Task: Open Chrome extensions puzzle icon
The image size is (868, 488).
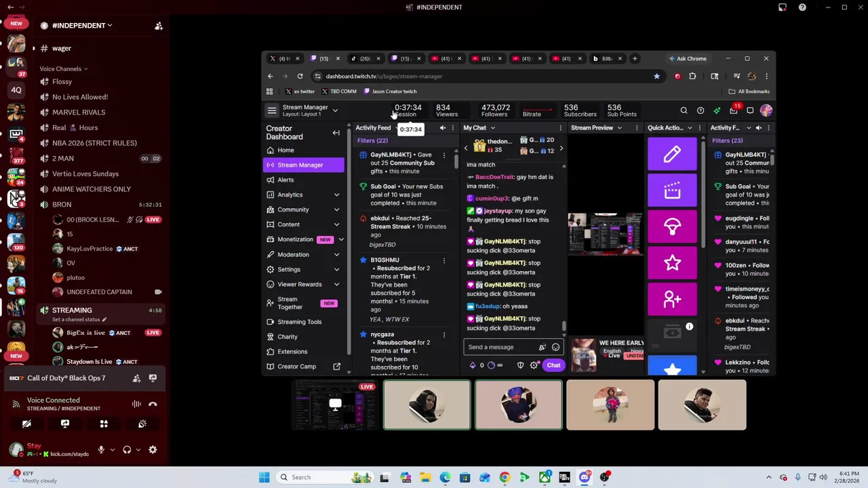Action: [692, 76]
